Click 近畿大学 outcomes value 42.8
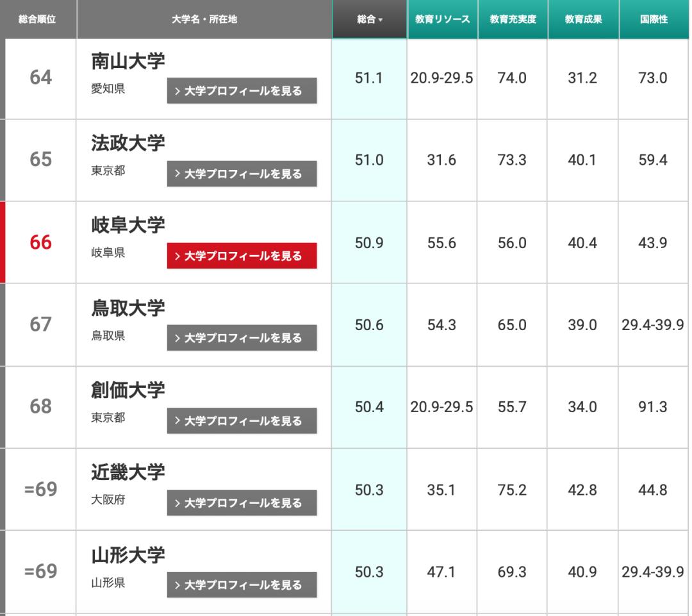This screenshot has height=616, width=692. 582,490
